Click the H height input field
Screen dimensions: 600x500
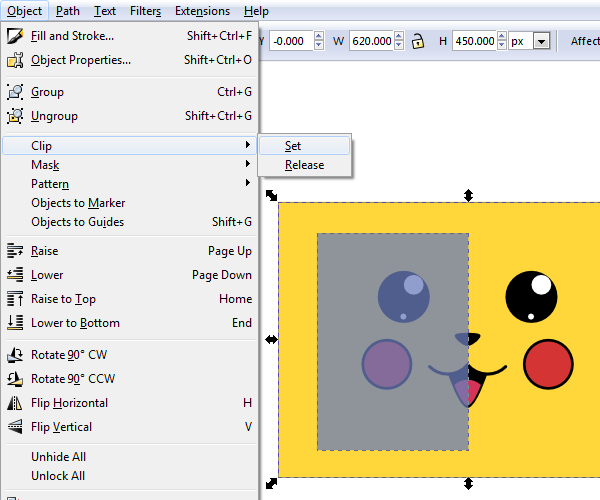tap(475, 41)
